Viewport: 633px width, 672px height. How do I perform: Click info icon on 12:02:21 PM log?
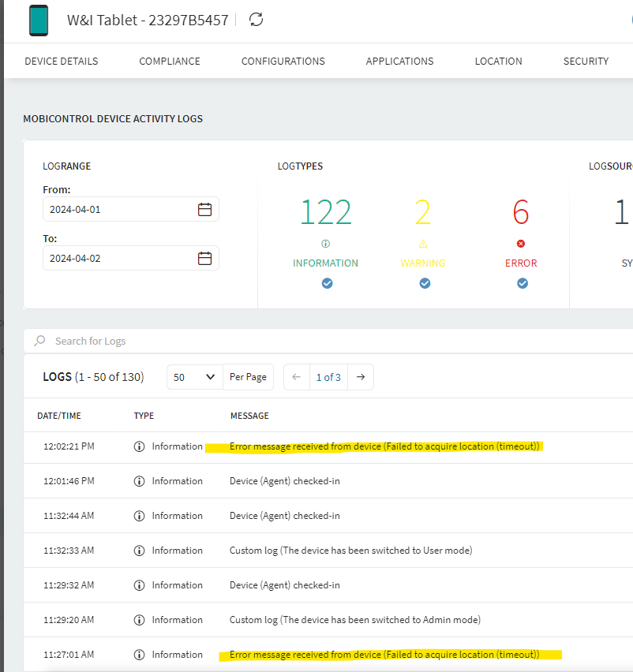pos(140,446)
